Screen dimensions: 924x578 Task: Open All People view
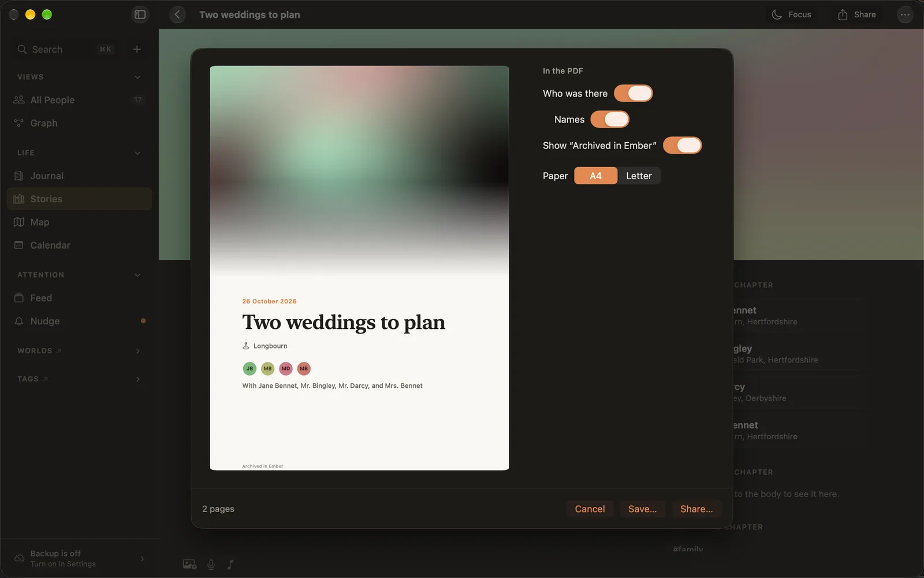(x=79, y=100)
